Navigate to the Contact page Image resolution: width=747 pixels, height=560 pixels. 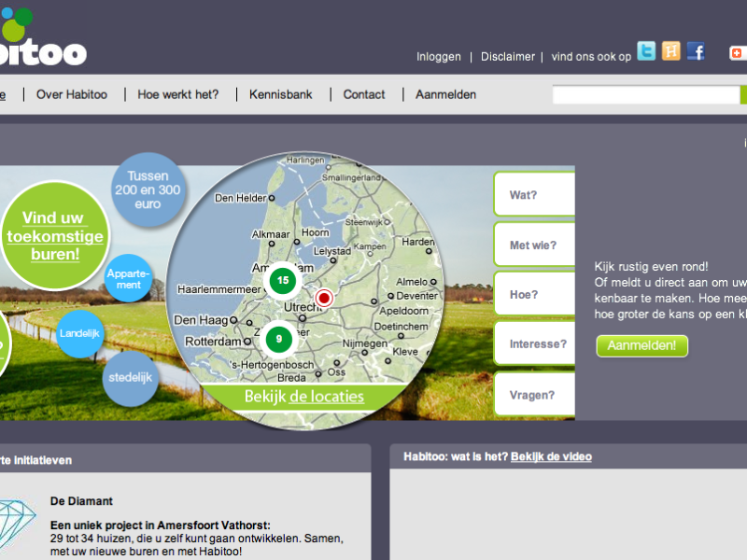(x=364, y=94)
